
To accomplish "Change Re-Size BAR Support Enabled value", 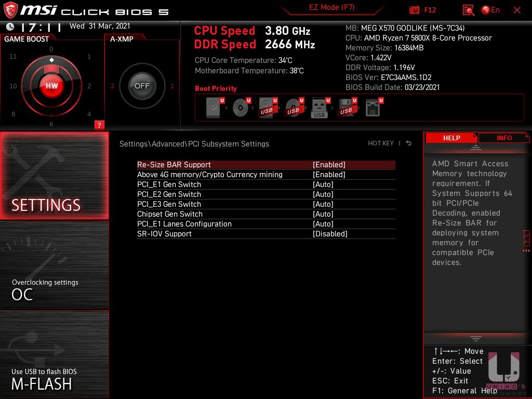I will (x=329, y=165).
